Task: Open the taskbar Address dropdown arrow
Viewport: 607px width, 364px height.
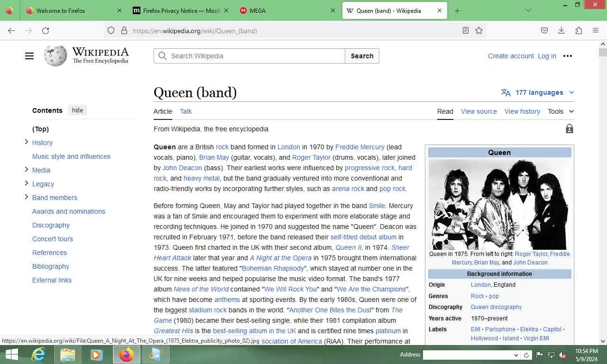Action: pyautogui.click(x=516, y=355)
